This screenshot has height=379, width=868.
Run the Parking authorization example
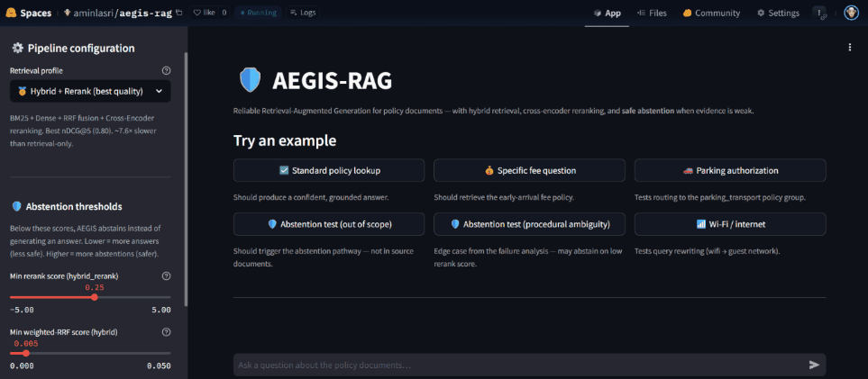(x=730, y=170)
